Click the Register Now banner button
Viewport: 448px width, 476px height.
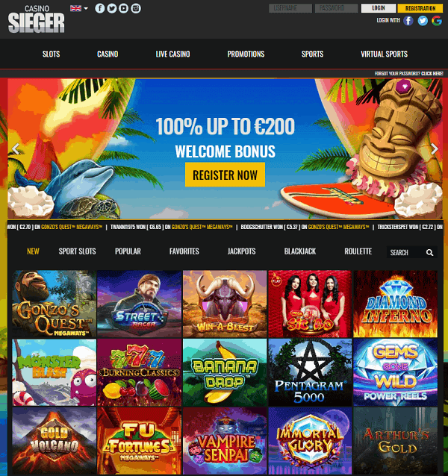click(225, 175)
